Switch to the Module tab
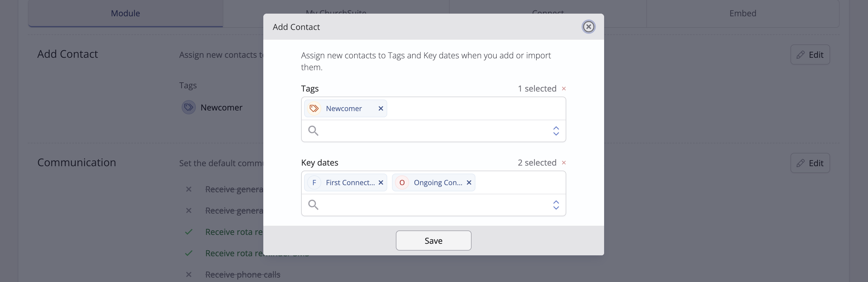The width and height of the screenshot is (868, 282). 125,13
